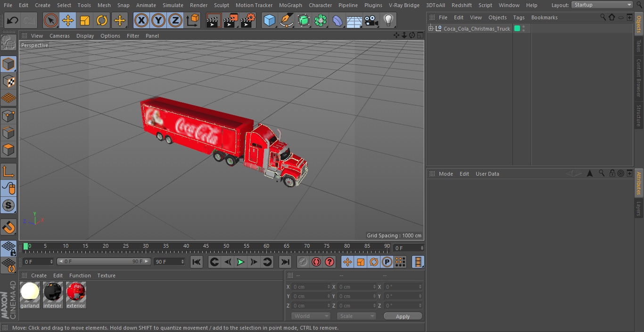Select the garland material
644x332 pixels.
point(30,295)
